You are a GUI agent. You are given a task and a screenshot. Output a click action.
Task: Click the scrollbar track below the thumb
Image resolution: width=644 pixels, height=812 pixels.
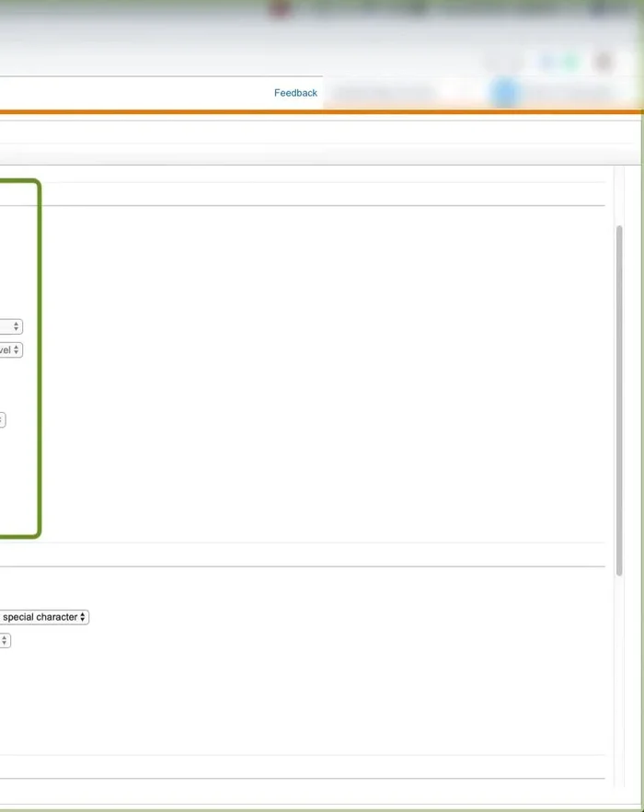619,680
